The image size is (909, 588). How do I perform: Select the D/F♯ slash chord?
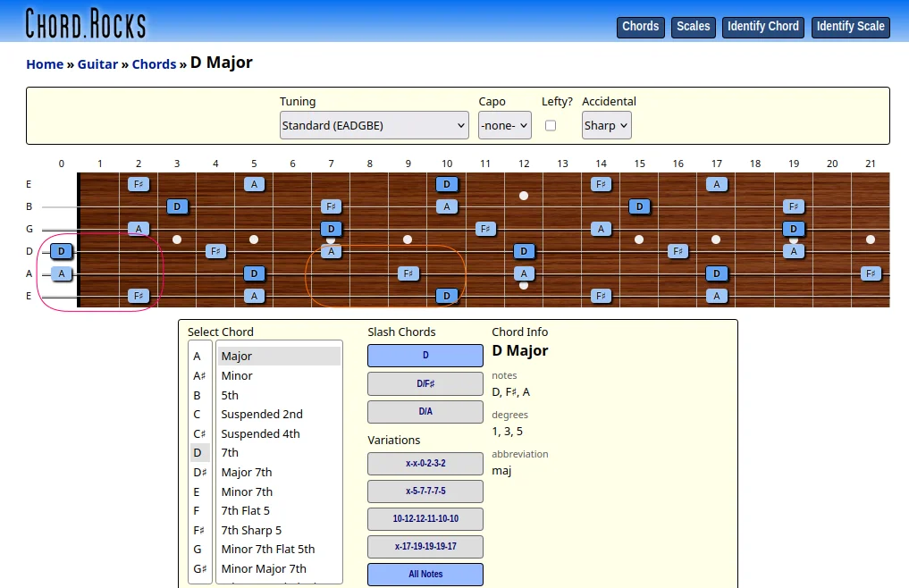click(425, 384)
